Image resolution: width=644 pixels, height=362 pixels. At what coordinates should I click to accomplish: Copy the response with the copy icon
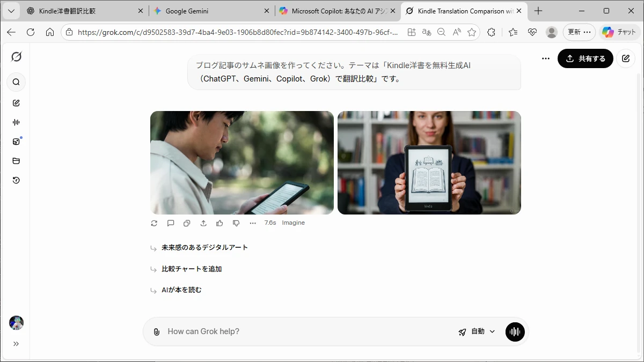[x=187, y=223]
